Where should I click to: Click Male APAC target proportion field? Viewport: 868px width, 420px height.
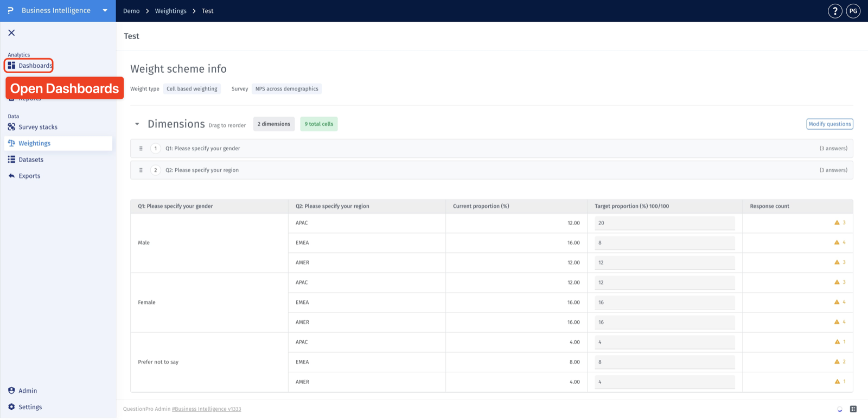point(665,223)
